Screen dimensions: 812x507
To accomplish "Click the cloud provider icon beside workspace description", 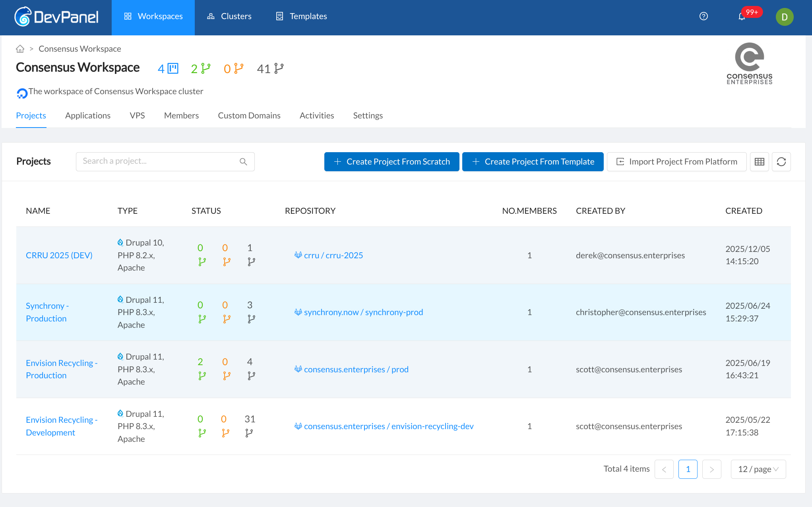I will 22,93.
